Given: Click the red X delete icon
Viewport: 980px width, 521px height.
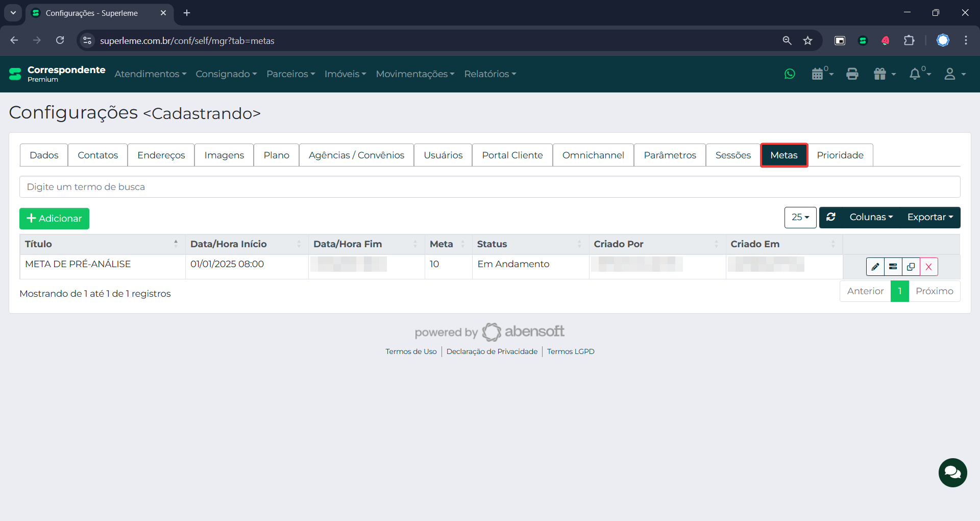Looking at the screenshot, I should (x=928, y=267).
